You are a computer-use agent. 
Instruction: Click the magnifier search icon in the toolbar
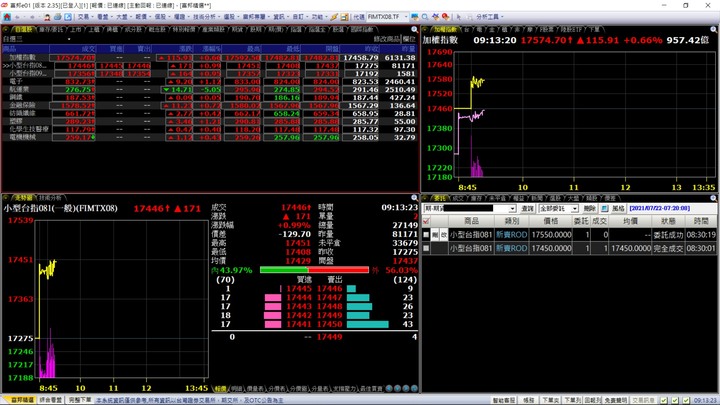(425, 17)
